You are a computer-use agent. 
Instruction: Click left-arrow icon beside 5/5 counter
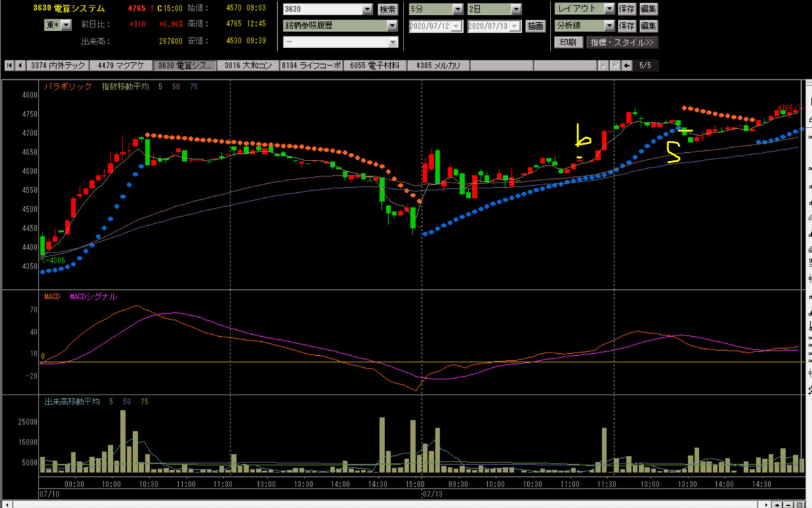[627, 65]
